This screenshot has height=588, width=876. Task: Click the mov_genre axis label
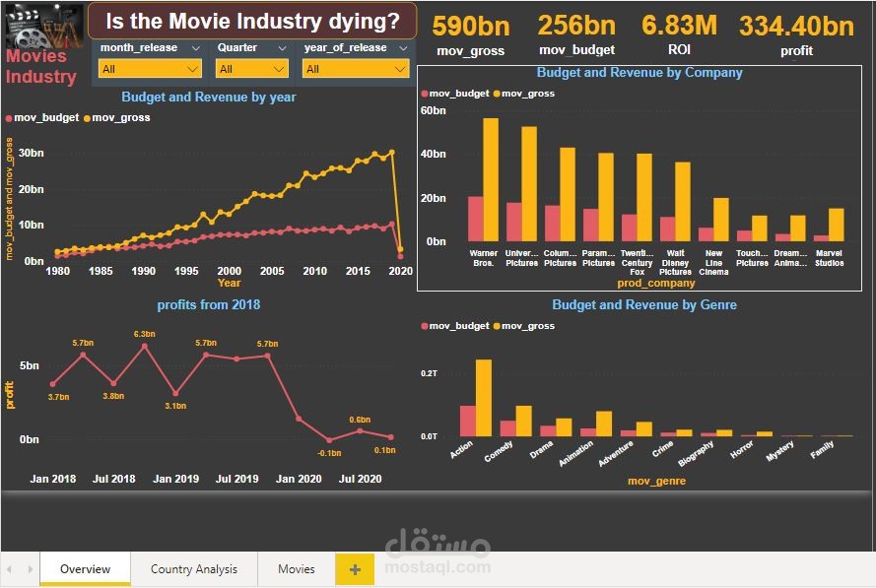pyautogui.click(x=656, y=481)
